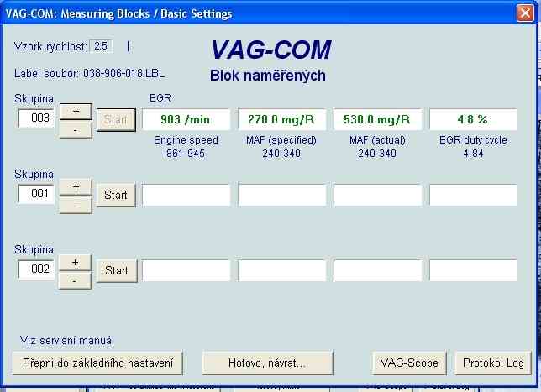Start measuring group 001

coord(116,195)
